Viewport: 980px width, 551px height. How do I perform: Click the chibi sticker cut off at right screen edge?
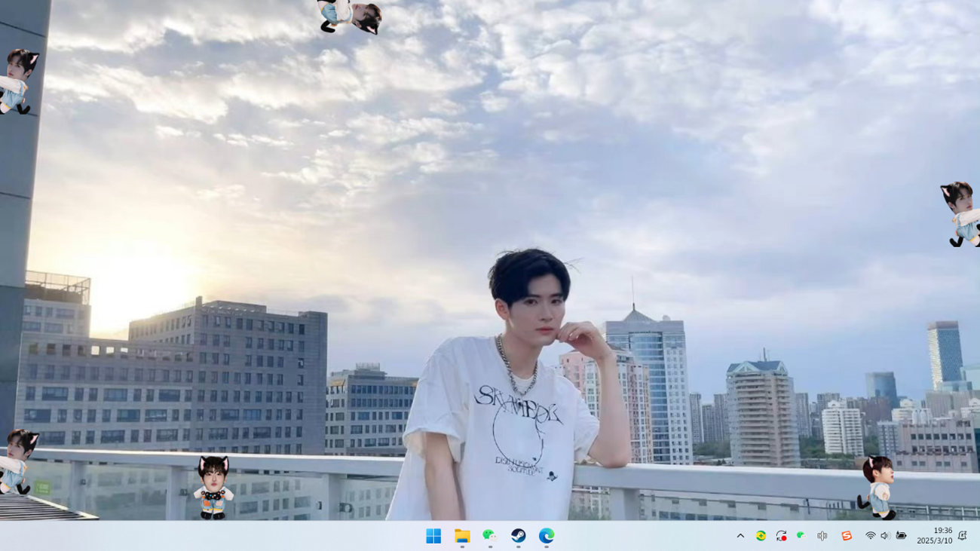point(961,214)
